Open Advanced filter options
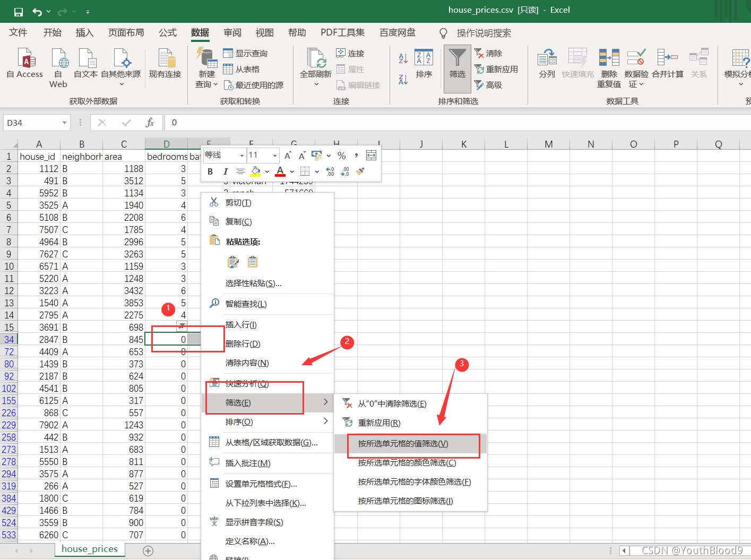 point(488,85)
